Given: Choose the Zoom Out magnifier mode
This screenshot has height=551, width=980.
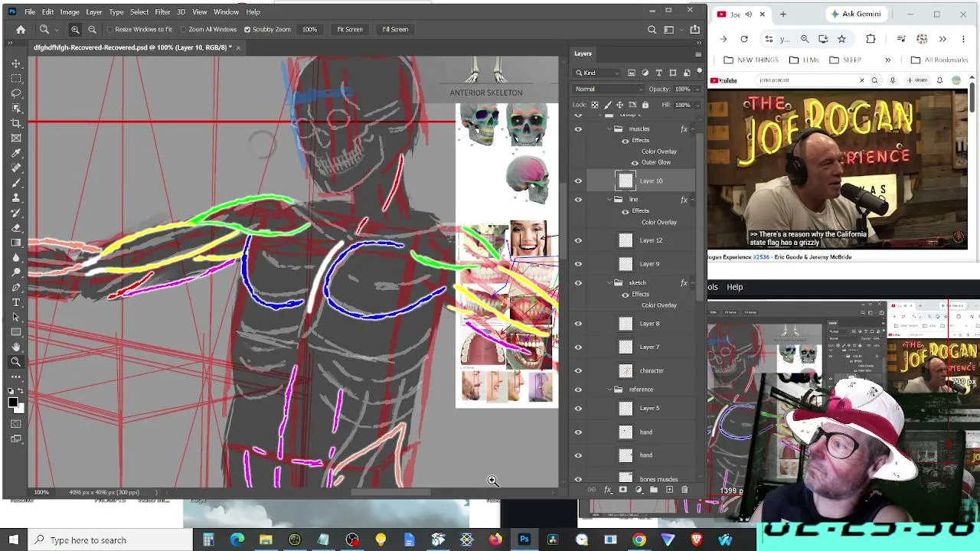Looking at the screenshot, I should 92,29.
